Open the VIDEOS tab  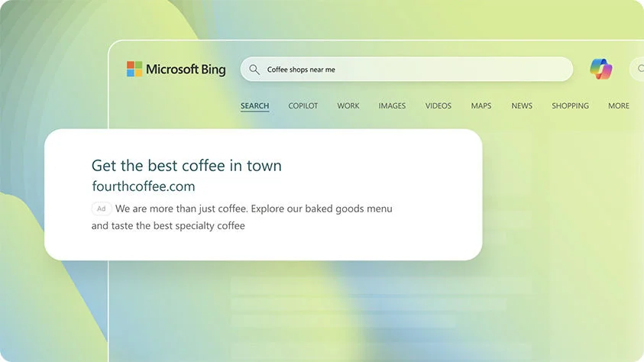[438, 106]
